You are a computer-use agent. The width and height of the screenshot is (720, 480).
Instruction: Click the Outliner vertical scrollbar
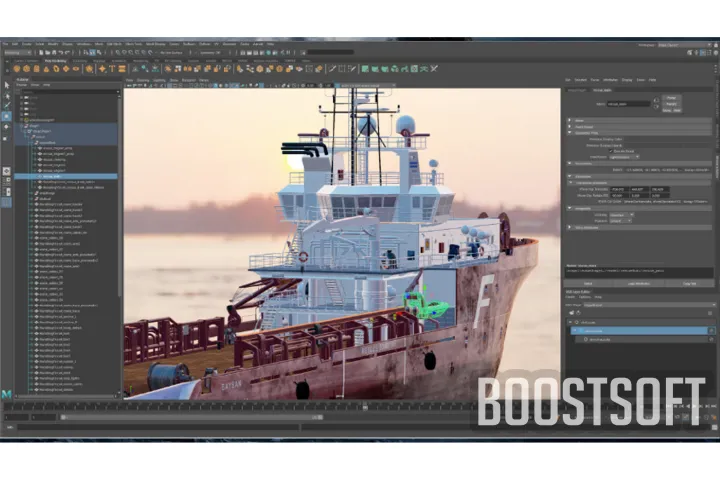[x=120, y=198]
